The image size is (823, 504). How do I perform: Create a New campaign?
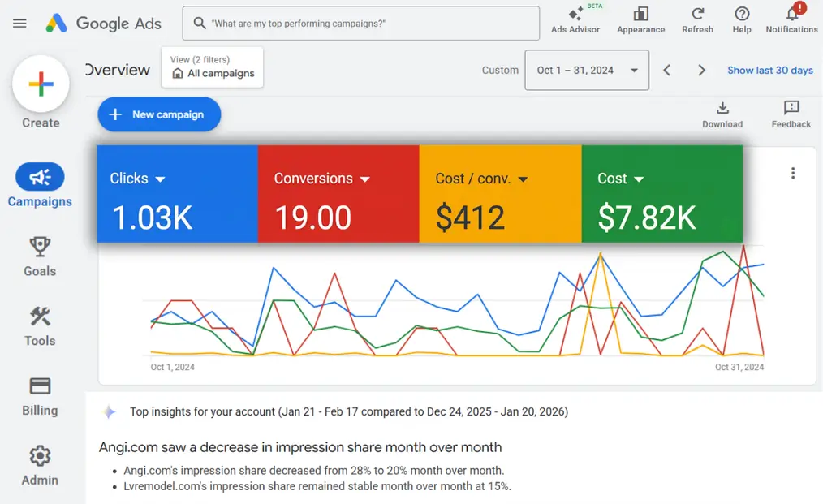coord(158,114)
